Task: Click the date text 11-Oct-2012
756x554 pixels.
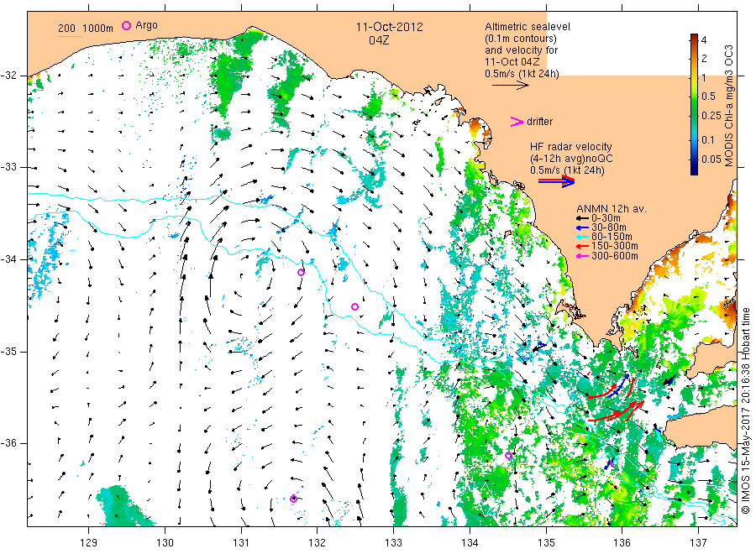Action: [x=389, y=27]
